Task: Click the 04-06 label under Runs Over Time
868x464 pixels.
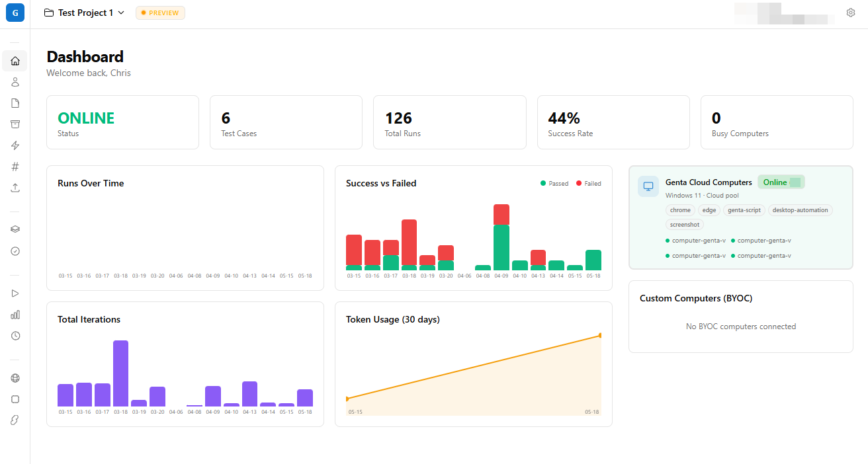Action: [x=176, y=276]
